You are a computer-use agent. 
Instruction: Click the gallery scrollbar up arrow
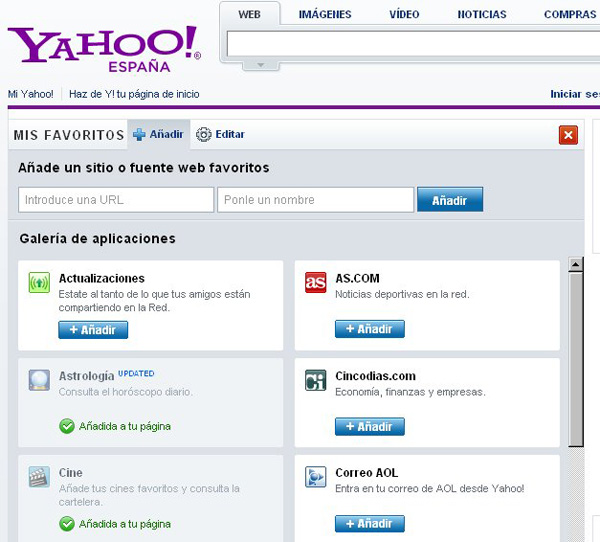(x=576, y=264)
